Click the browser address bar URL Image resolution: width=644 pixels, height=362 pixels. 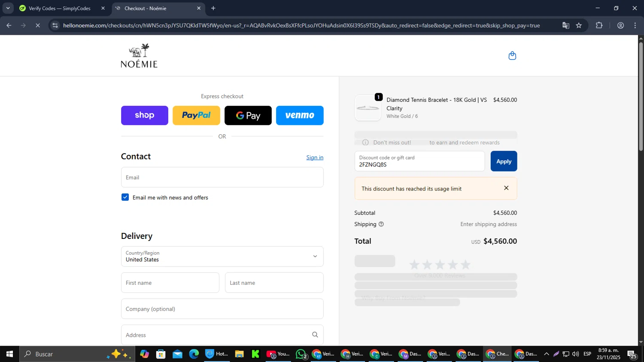pos(301,25)
